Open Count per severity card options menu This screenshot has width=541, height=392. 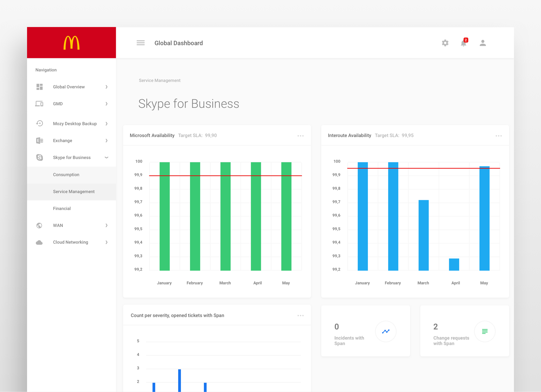[x=301, y=315]
